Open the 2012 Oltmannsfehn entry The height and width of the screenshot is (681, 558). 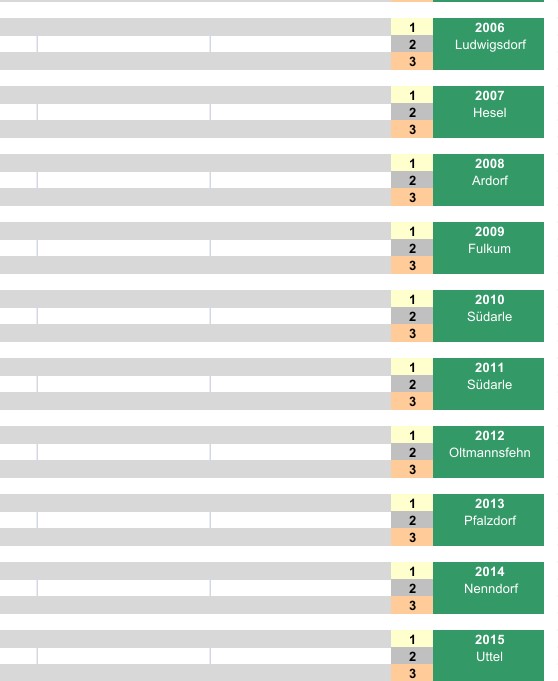pyautogui.click(x=488, y=452)
